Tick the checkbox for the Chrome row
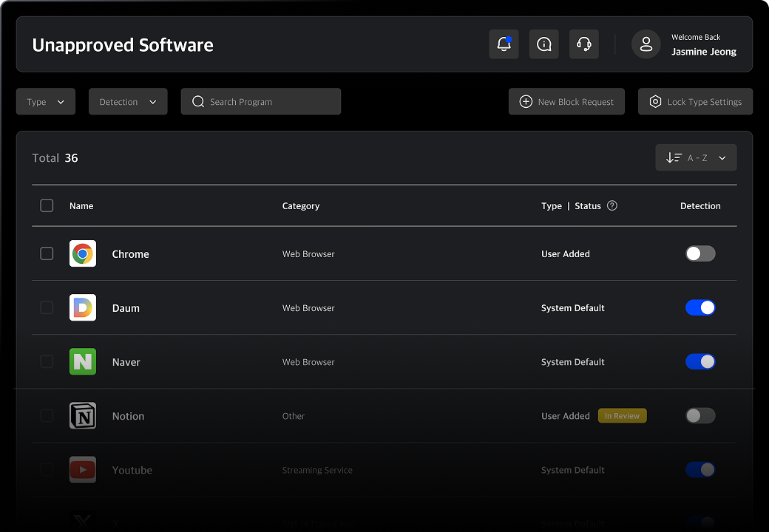Viewport: 769px width, 532px height. click(47, 253)
